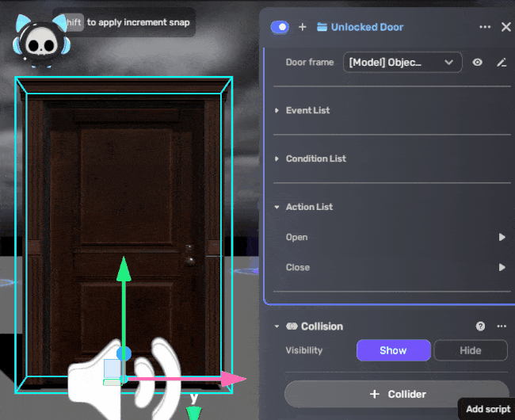The width and height of the screenshot is (515, 420).
Task: Open the more options menu for Unlocked Door
Action: click(485, 27)
